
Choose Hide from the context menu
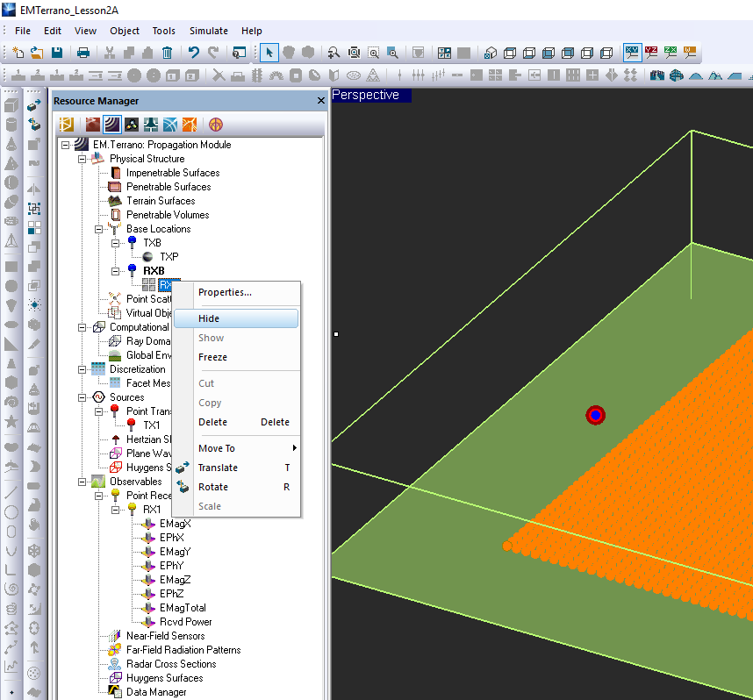pos(209,318)
